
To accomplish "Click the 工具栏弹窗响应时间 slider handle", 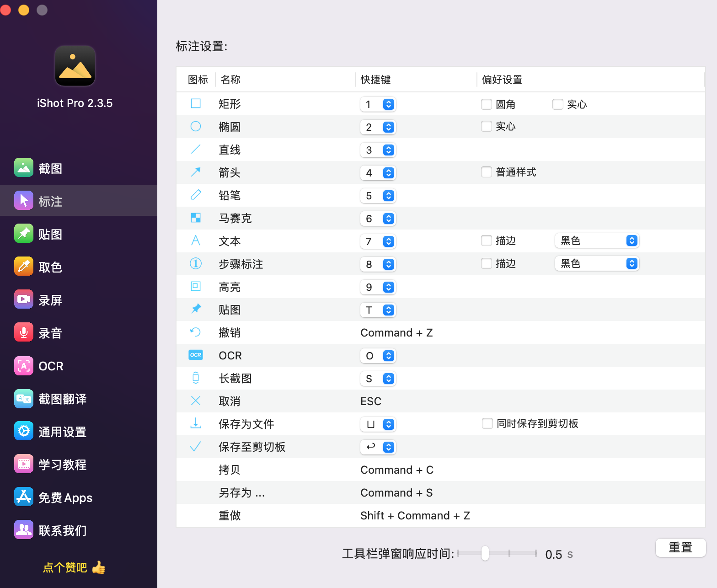I will click(x=485, y=553).
